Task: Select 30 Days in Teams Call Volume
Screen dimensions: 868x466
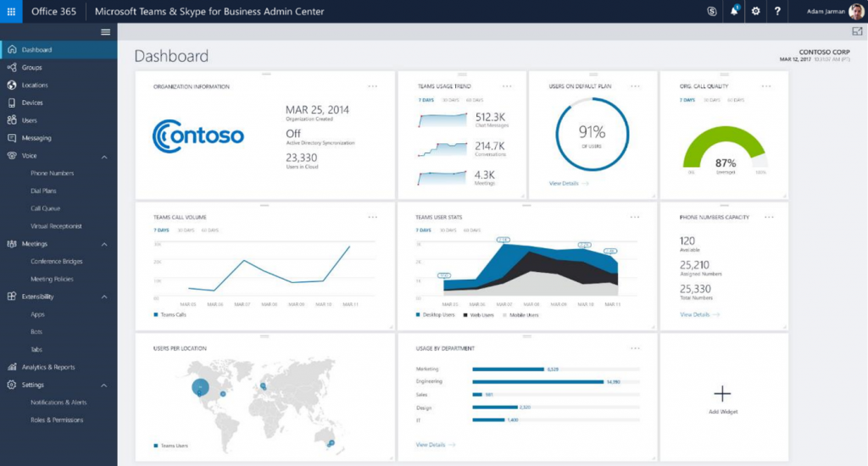Action: coord(186,230)
